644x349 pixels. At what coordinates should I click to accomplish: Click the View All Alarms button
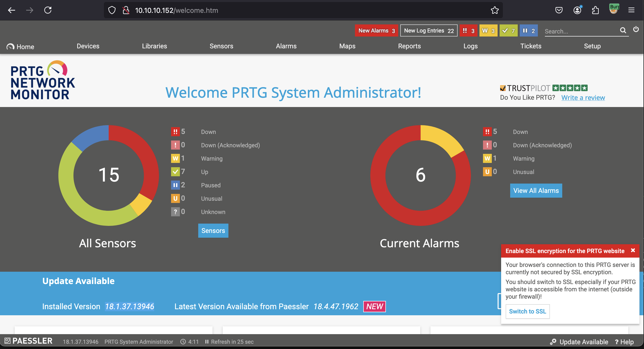coord(536,191)
